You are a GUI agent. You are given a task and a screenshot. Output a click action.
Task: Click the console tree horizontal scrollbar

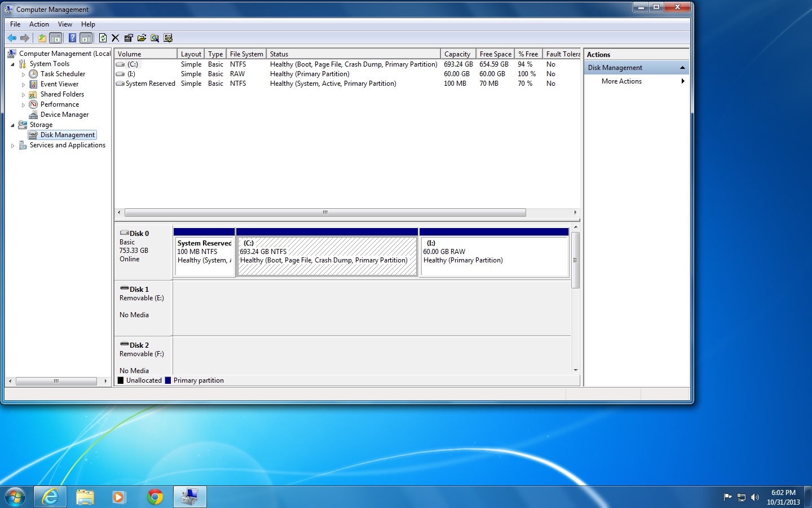point(56,381)
